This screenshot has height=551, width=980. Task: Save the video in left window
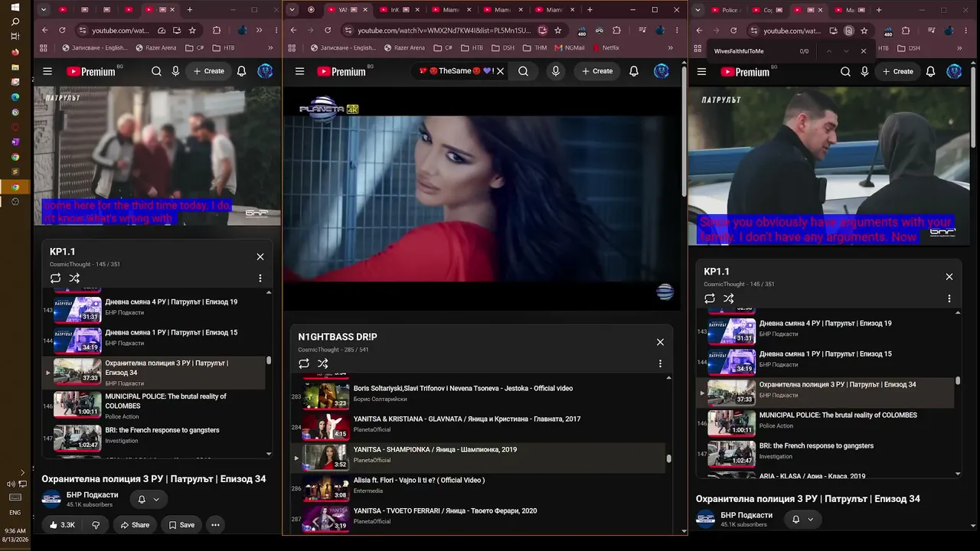(181, 525)
